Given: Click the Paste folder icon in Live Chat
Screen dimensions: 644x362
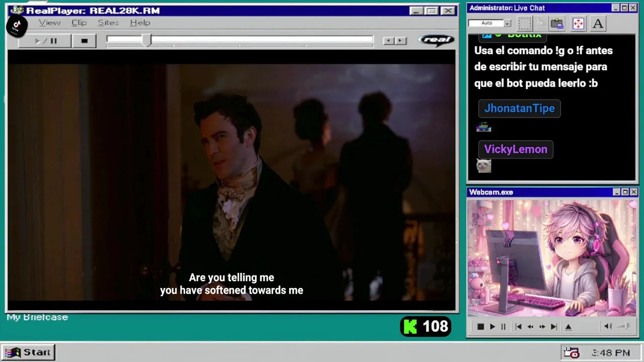Looking at the screenshot, I should point(557,23).
